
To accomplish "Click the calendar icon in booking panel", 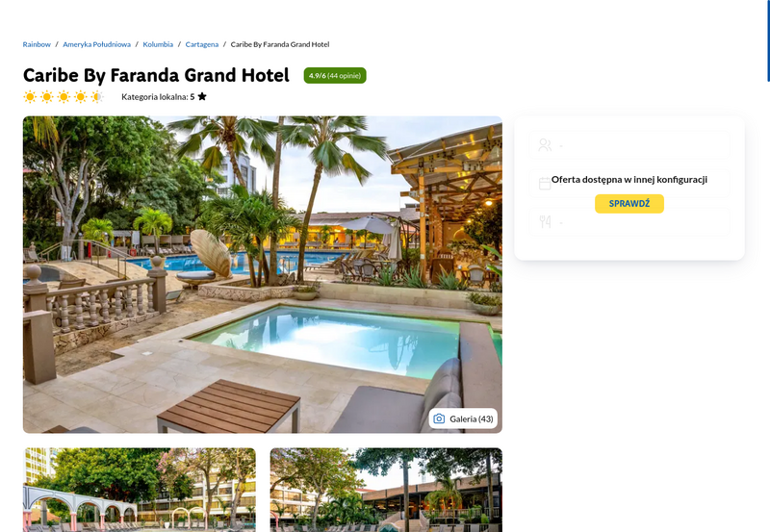I will pos(545,184).
